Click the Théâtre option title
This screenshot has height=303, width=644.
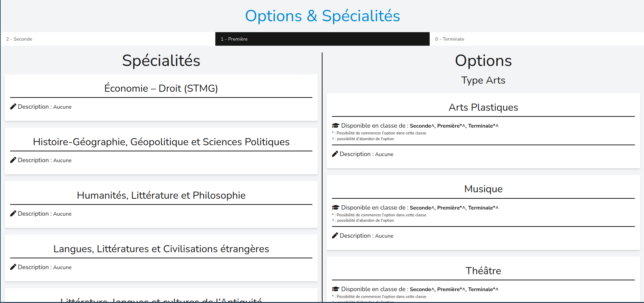tap(483, 271)
